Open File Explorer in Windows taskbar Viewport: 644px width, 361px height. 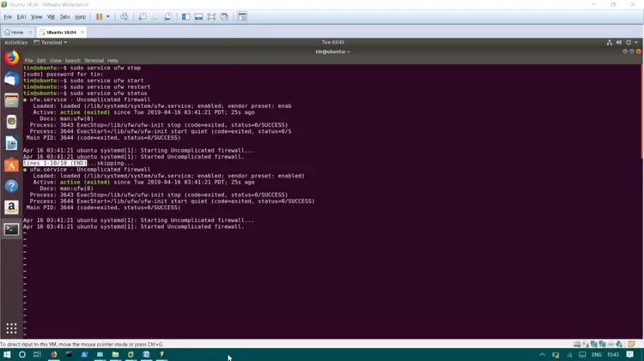[115, 354]
